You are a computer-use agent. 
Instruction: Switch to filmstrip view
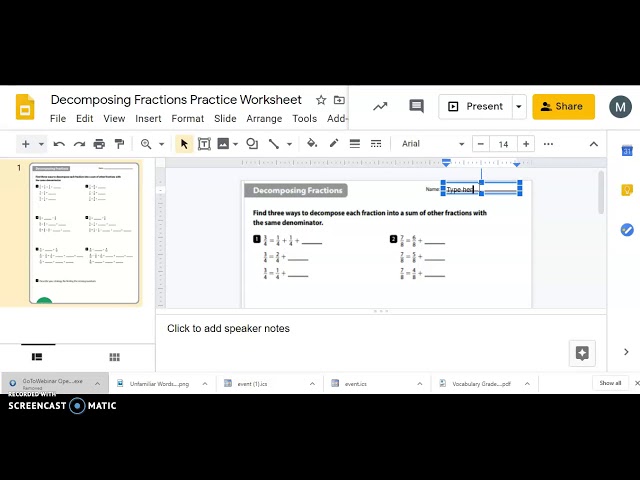(37, 357)
